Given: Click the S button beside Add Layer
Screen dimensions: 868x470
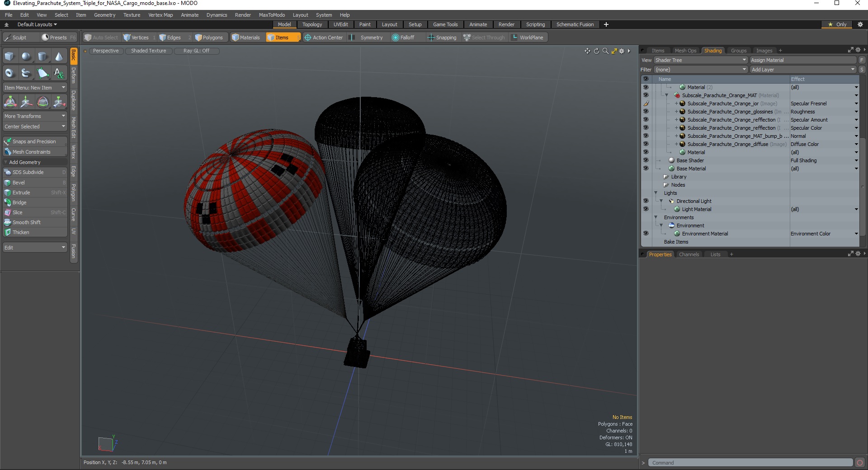Looking at the screenshot, I should 862,70.
